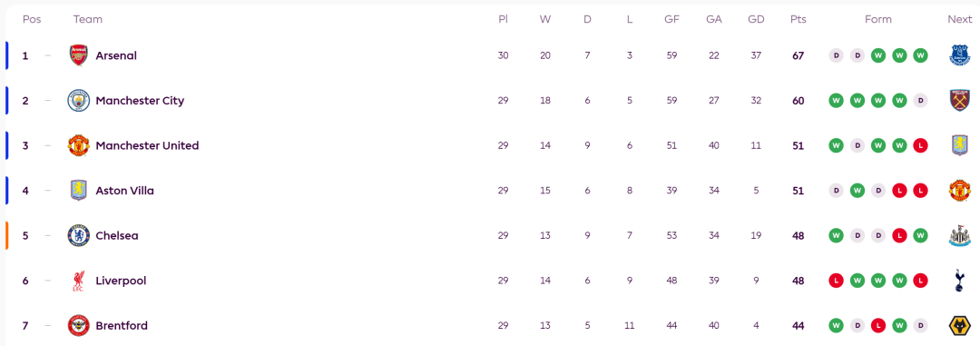Open Manchester City's next opponent West Ham badge
This screenshot has width=980, height=346.
pos(959,101)
